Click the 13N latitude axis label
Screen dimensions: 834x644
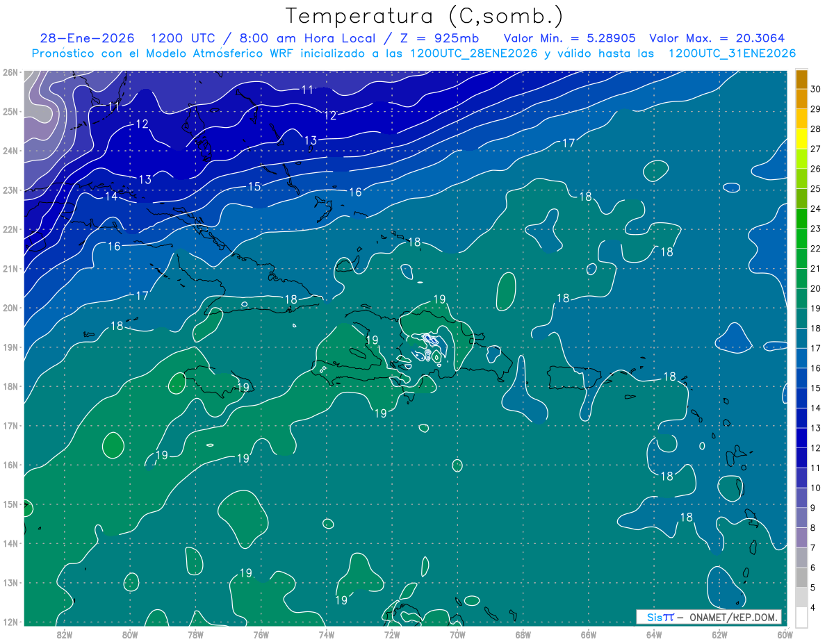tap(10, 582)
